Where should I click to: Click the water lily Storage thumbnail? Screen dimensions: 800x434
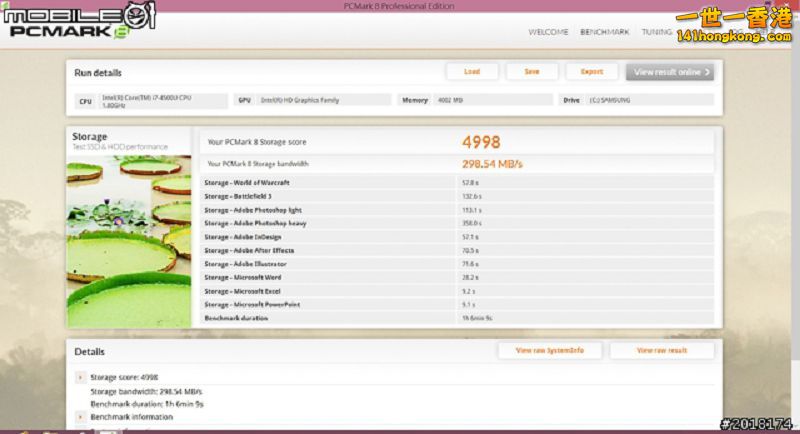(x=129, y=241)
